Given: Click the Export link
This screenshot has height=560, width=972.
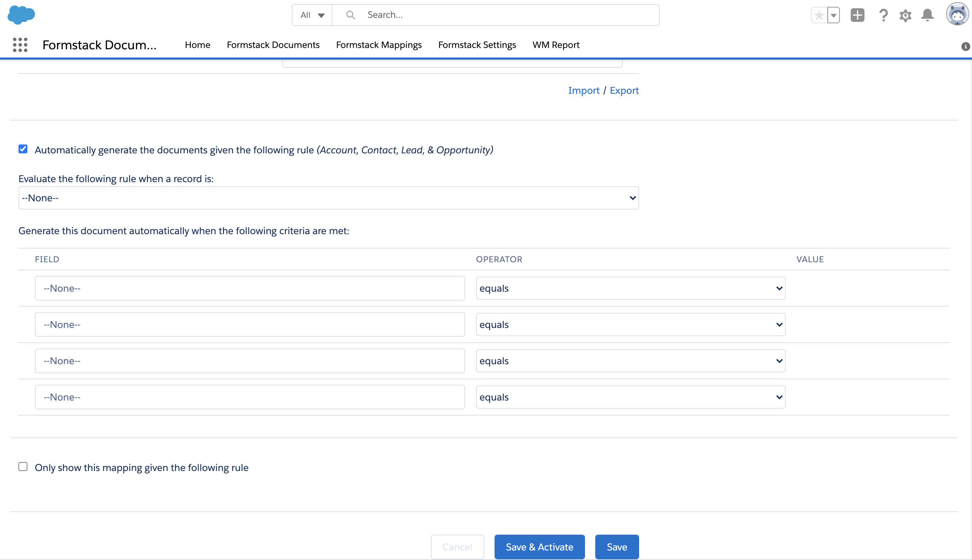Looking at the screenshot, I should coord(624,90).
